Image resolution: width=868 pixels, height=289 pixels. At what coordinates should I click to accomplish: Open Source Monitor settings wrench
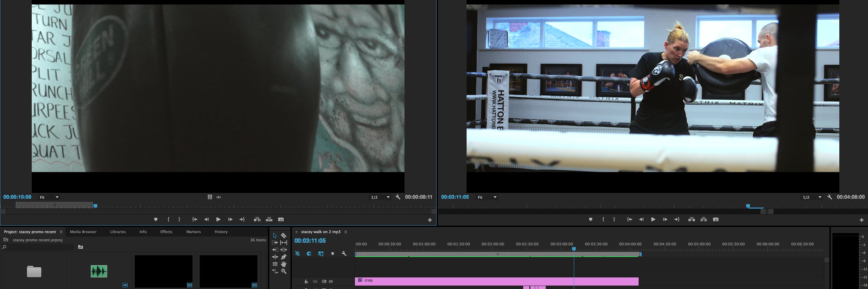398,197
